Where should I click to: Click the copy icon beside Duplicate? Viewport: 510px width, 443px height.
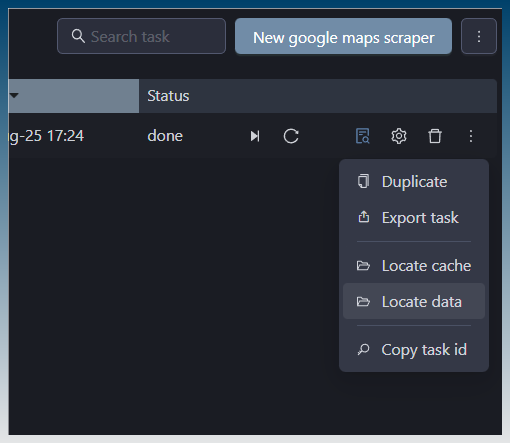tap(363, 181)
